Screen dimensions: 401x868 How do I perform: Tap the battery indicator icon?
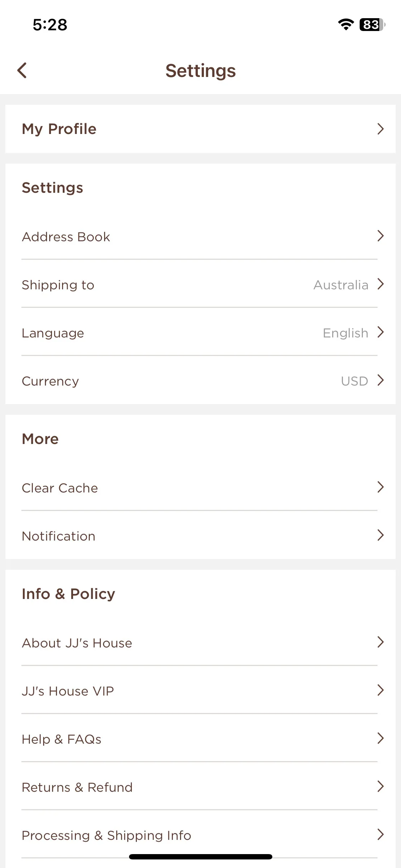[372, 25]
